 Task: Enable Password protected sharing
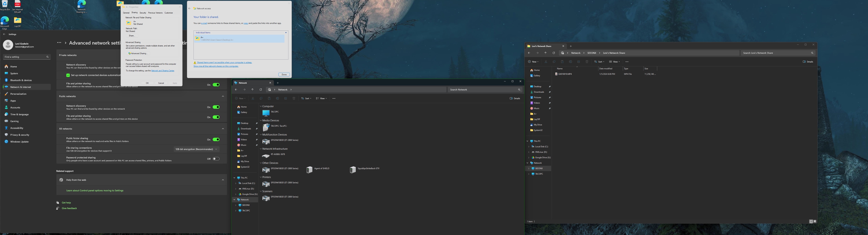[x=216, y=159]
